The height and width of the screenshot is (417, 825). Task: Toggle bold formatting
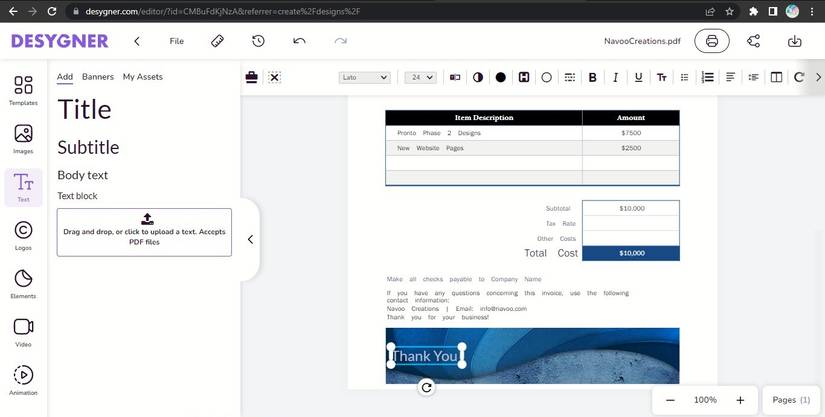[592, 77]
